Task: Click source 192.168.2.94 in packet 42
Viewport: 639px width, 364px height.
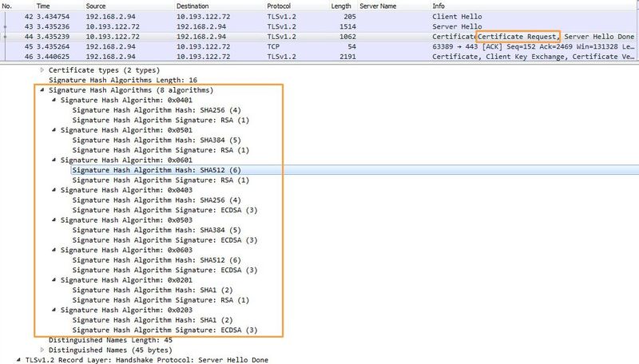Action: coord(110,17)
